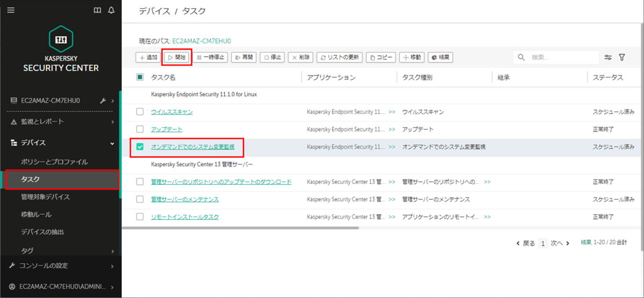Select タスク in sidebar
Viewport: 644px width, 298px height.
tap(61, 180)
